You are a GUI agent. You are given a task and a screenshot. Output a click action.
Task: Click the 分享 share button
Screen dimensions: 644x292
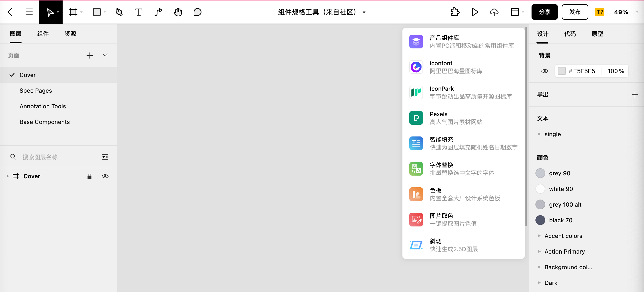(544, 12)
